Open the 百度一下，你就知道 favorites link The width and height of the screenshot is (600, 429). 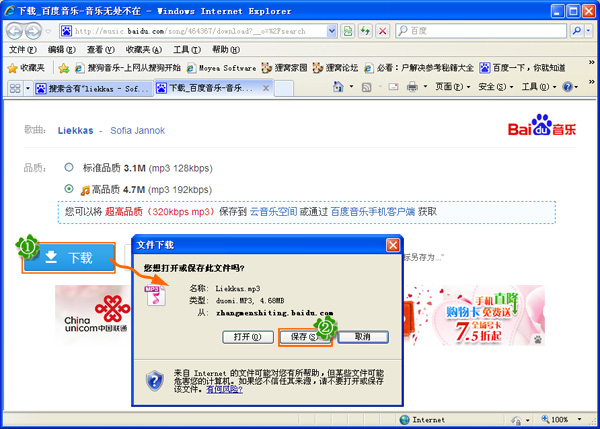point(522,68)
